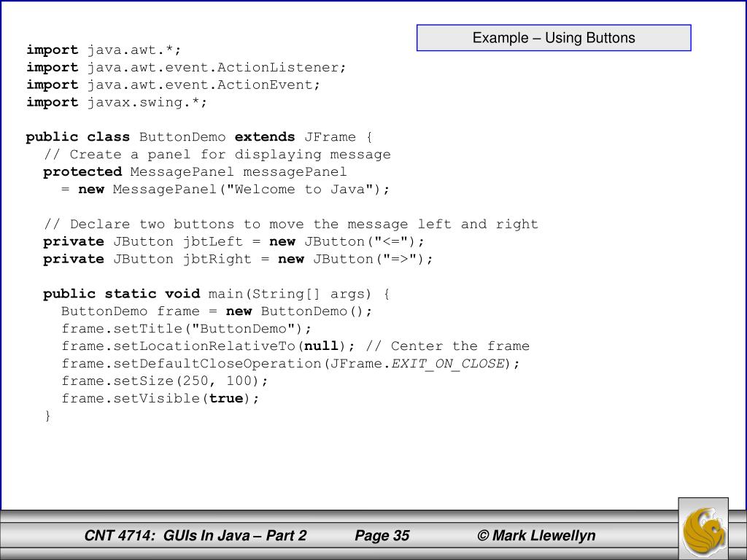Viewport: 747px width, 560px height.
Task: Click the comment 'Create a panel for displaying message'
Action: [x=217, y=155]
